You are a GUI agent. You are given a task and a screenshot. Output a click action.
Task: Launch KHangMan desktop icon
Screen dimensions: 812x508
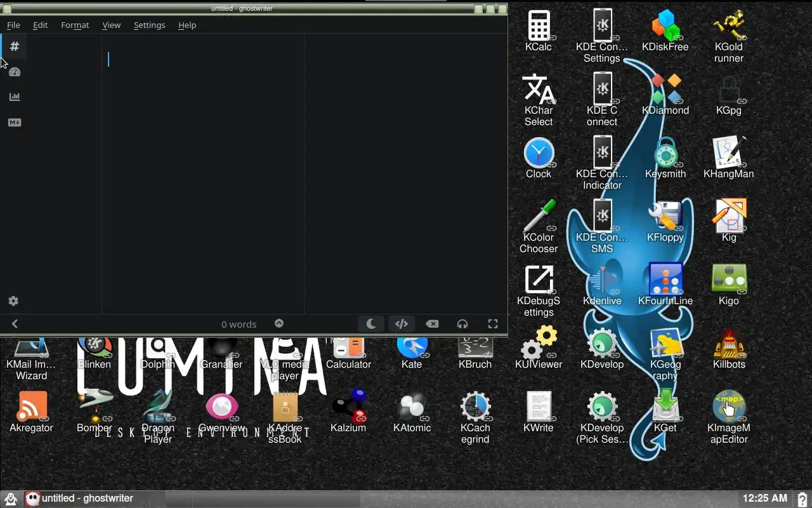[729, 158]
